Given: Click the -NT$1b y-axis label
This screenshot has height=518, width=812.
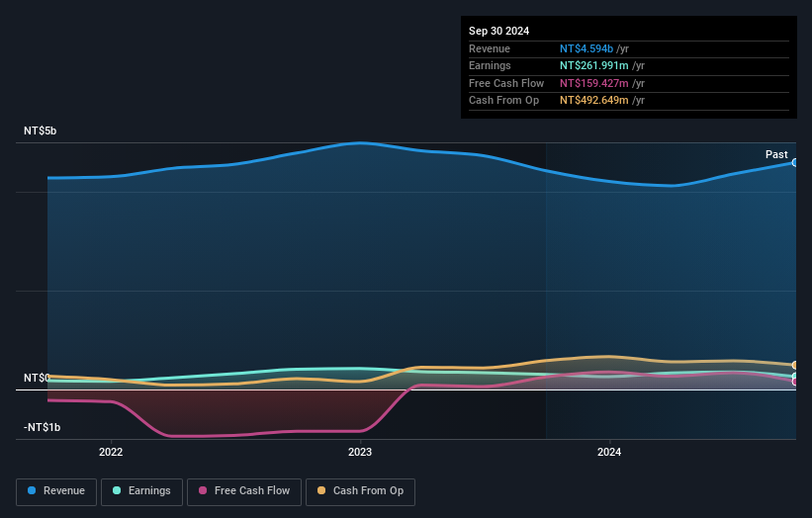Looking at the screenshot, I should [42, 427].
